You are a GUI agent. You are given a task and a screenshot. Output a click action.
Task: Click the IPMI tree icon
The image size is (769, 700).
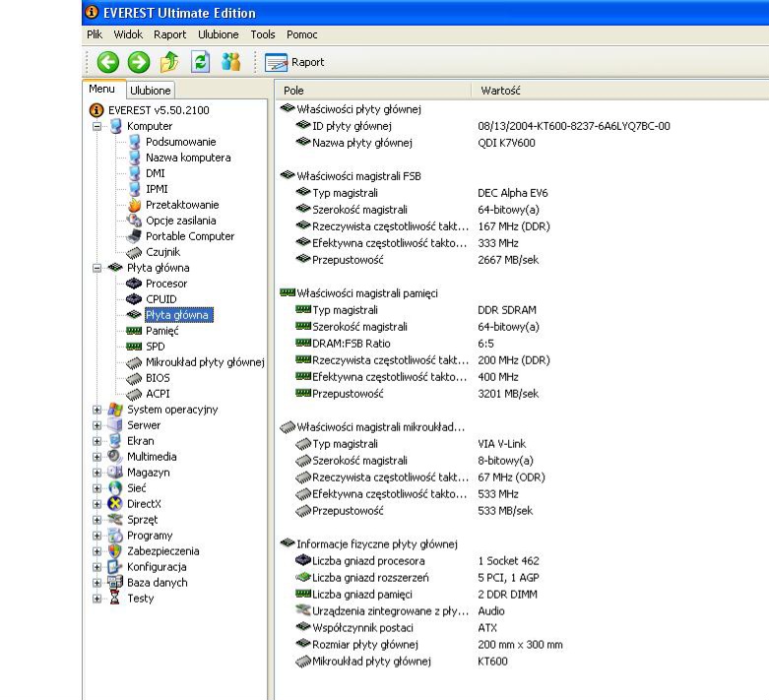click(x=134, y=189)
